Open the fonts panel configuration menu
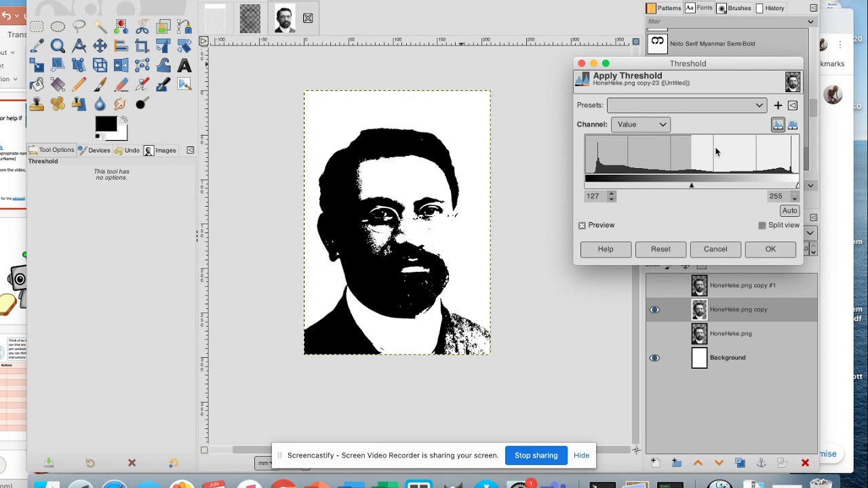 pos(813,8)
